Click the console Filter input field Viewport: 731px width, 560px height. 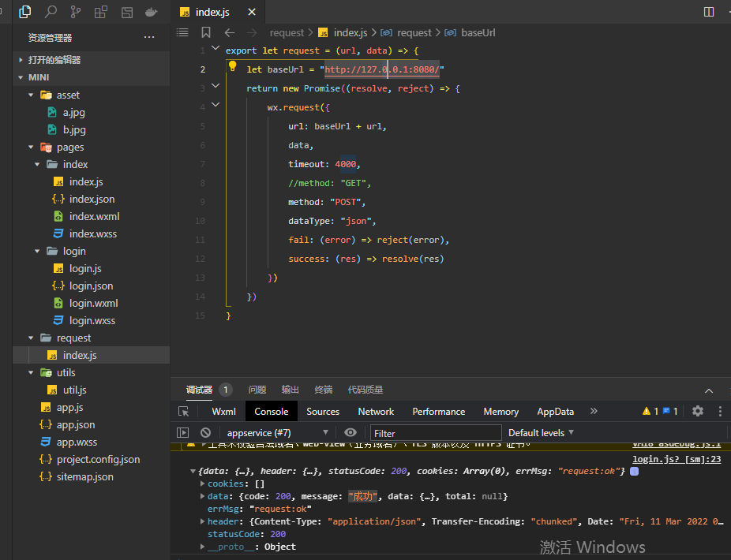point(436,432)
